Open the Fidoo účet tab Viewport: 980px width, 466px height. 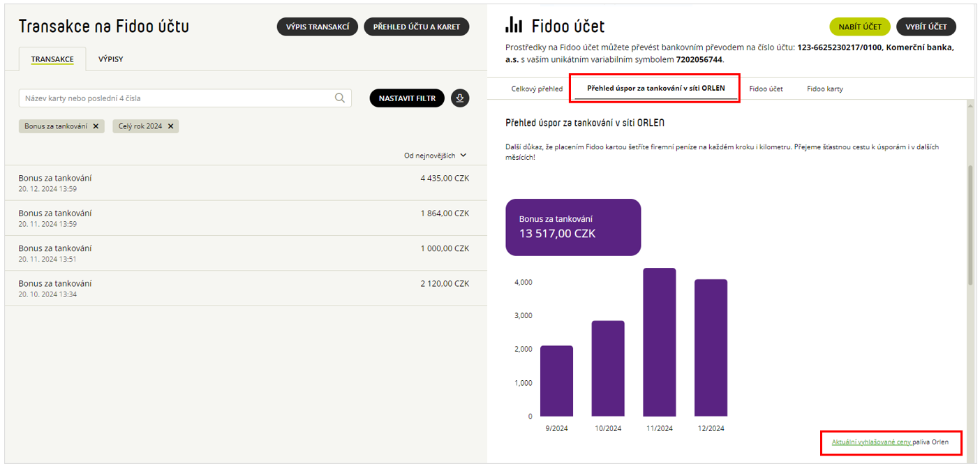766,89
